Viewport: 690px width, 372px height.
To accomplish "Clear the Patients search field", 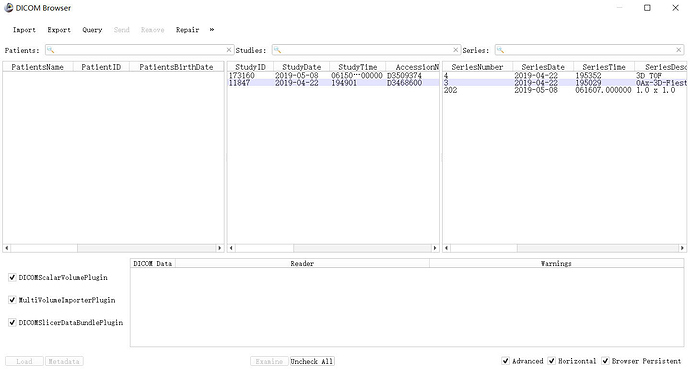I will pyautogui.click(x=229, y=50).
